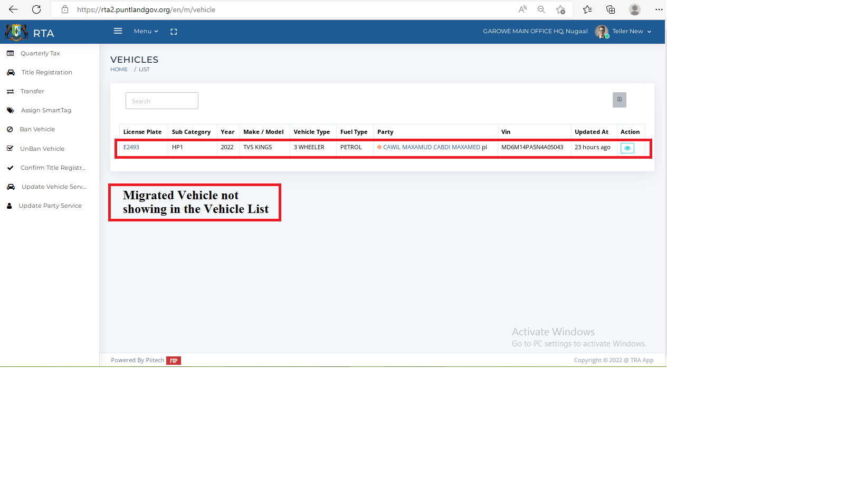Toggle sidebar with the hamburger icon
The image size is (857, 504).
click(118, 31)
